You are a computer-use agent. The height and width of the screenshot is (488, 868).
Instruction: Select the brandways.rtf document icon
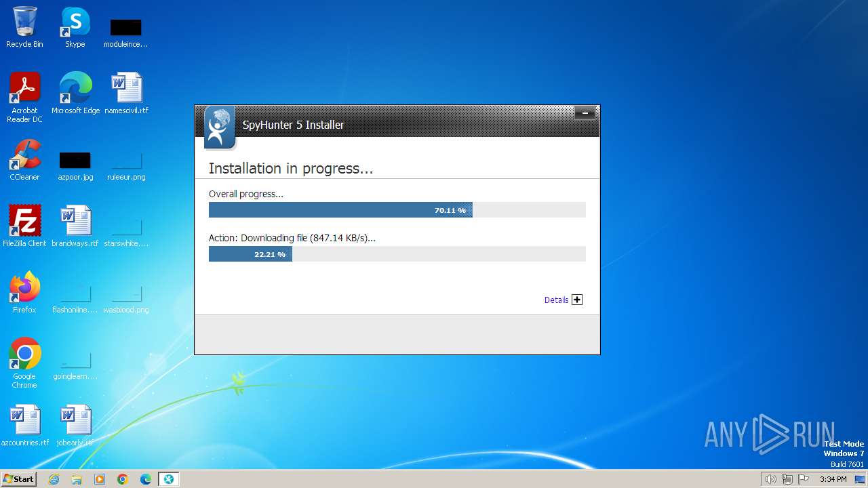tap(75, 226)
